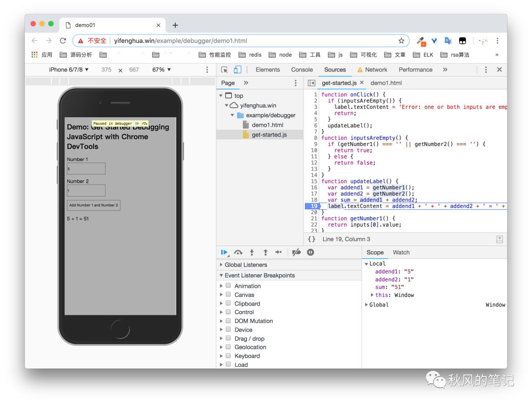
Task: Toggle pause on exceptions icon
Action: pos(310,252)
